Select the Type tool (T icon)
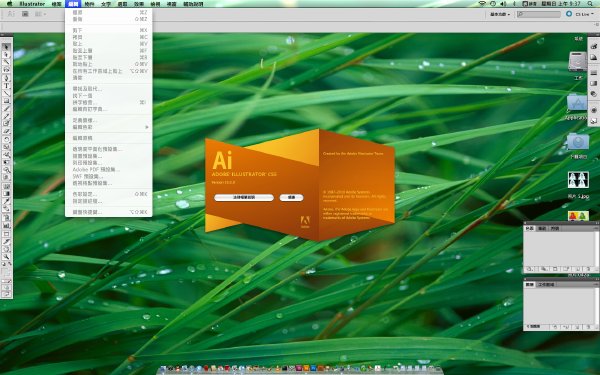Viewport: 600px width, 375px height. pyautogui.click(x=6, y=85)
